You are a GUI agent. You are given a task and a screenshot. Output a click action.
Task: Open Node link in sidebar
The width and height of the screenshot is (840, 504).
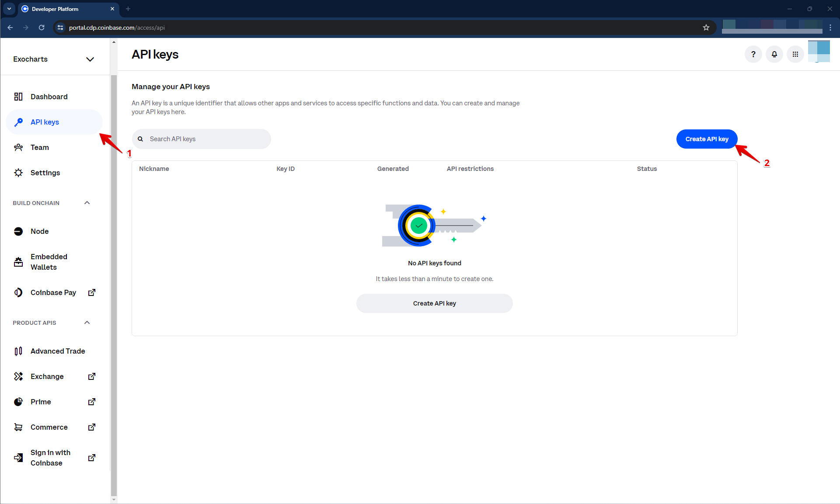(54, 231)
